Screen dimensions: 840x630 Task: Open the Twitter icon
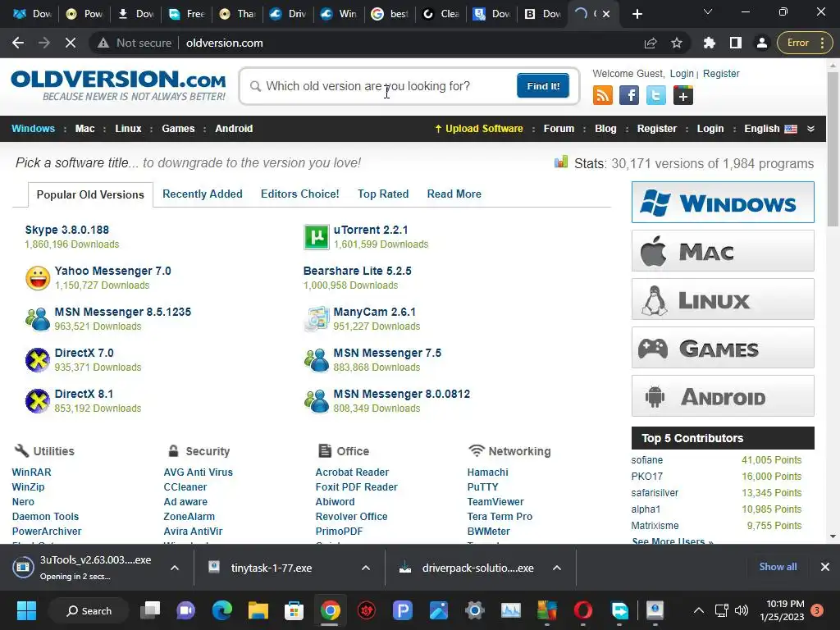[x=656, y=96]
